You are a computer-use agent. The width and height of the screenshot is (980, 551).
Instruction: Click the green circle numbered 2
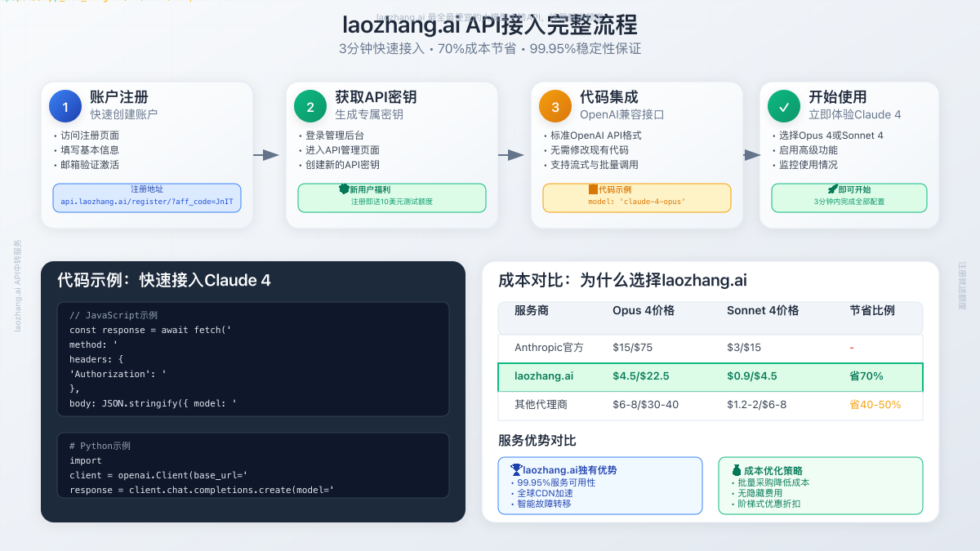coord(310,106)
